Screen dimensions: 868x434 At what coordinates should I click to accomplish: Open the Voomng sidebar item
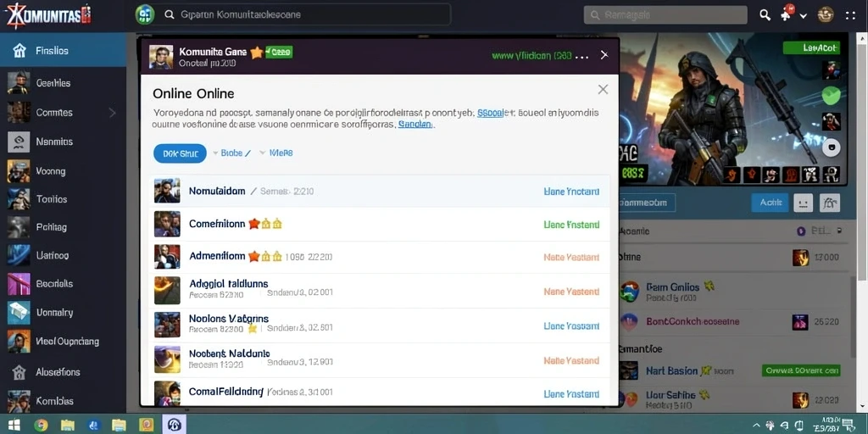63,171
